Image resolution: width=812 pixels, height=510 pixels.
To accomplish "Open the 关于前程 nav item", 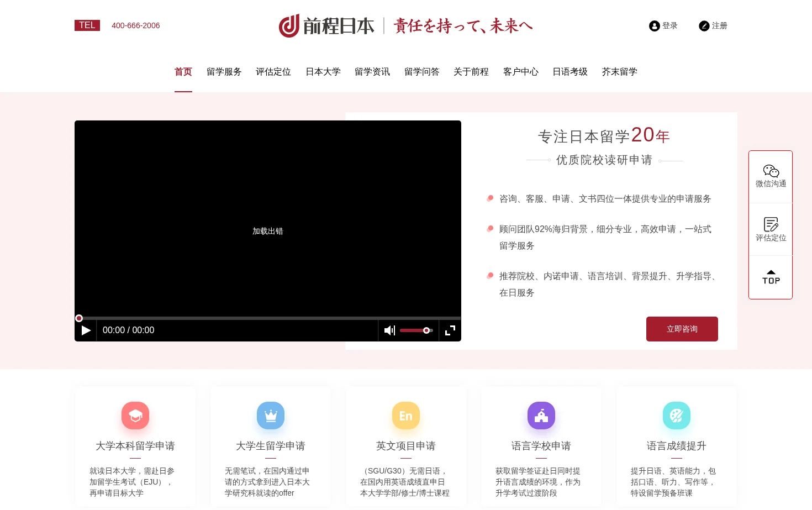I will (x=471, y=72).
